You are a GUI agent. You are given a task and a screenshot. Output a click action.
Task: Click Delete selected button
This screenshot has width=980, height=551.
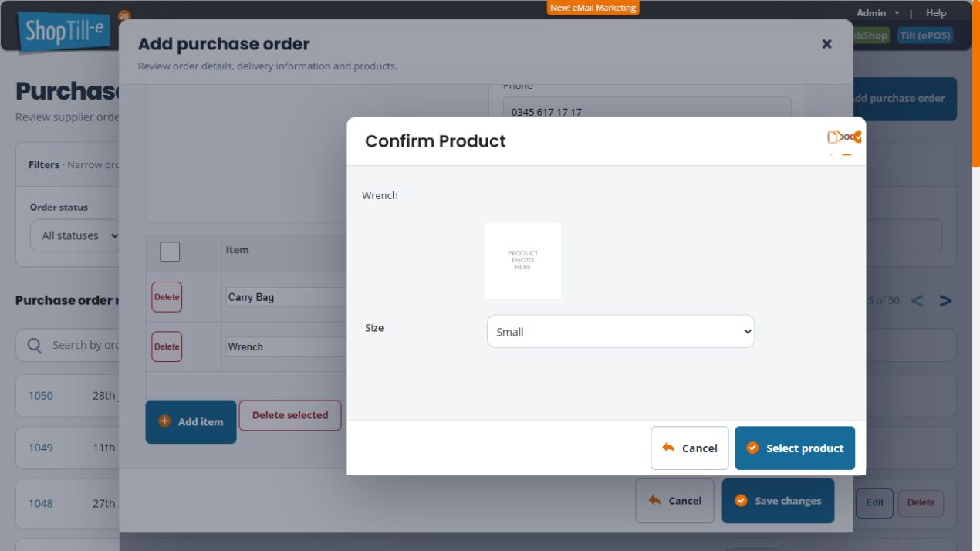(290, 415)
